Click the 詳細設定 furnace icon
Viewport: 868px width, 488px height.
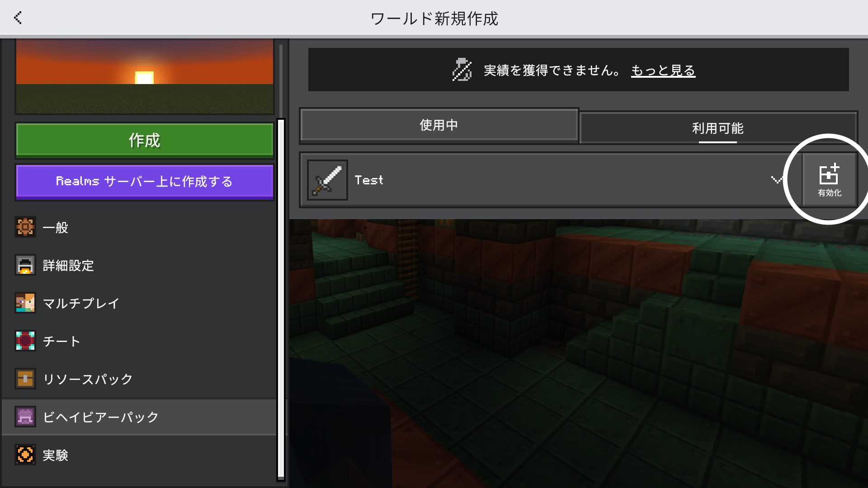[x=25, y=265]
